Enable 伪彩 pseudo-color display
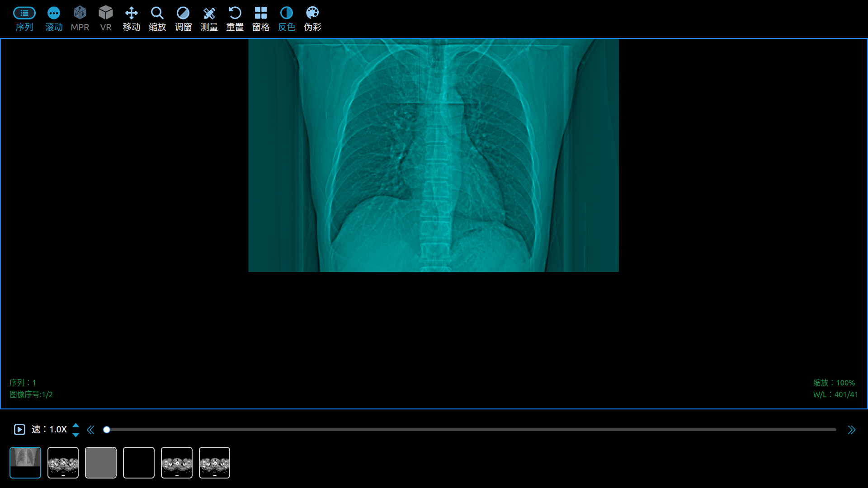Screen dimensions: 868x488 [x=312, y=18]
